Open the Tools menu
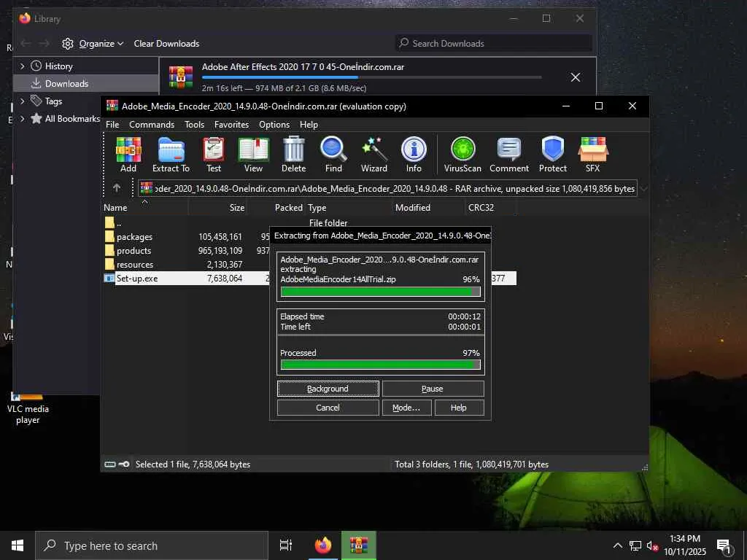 click(194, 124)
